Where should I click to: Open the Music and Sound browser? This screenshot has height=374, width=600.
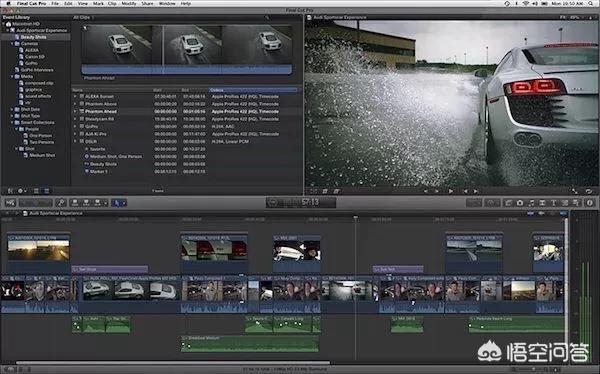pos(531,203)
